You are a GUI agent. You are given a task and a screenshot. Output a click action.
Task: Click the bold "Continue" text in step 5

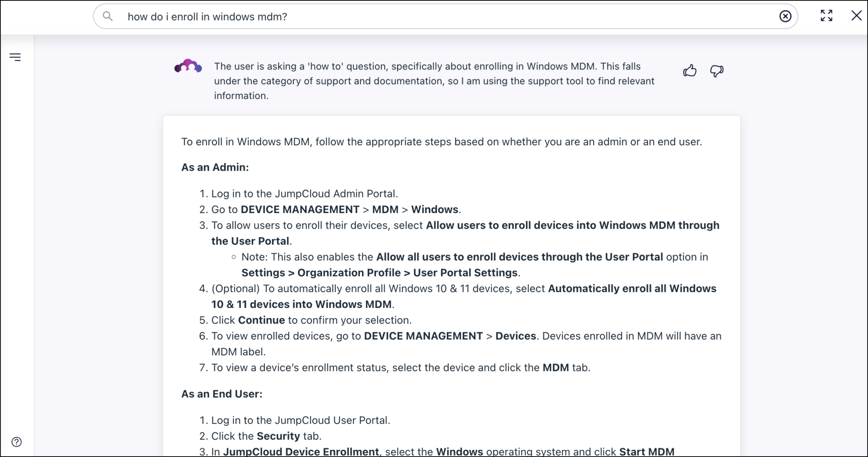[x=261, y=320]
